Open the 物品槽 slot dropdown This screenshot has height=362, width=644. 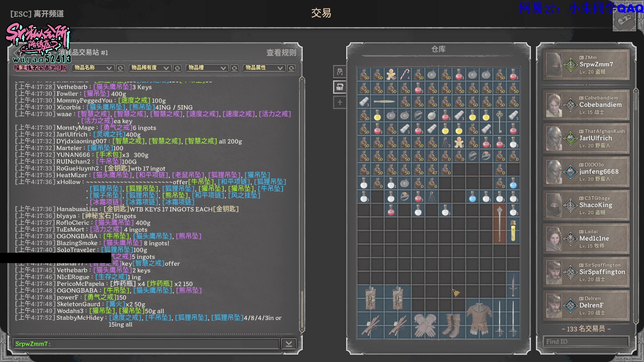[207, 68]
